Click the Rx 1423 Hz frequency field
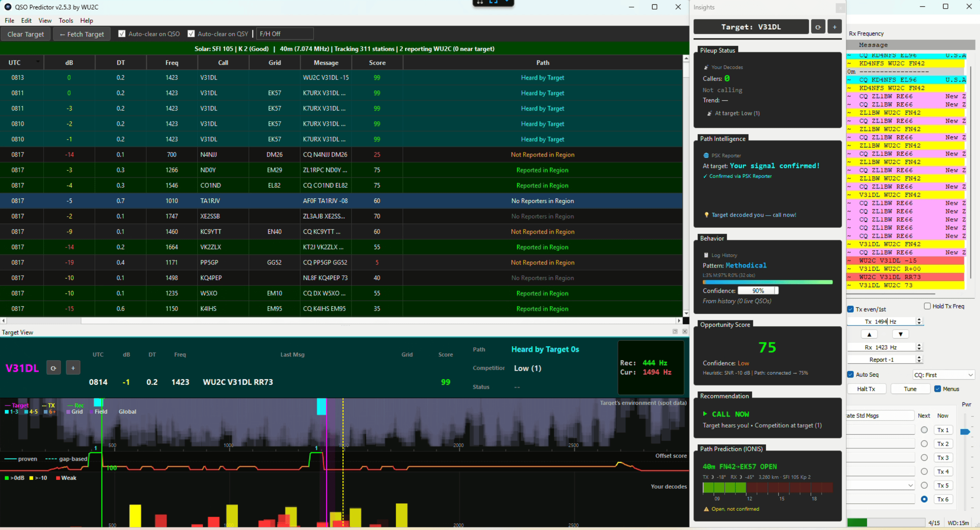 click(881, 347)
